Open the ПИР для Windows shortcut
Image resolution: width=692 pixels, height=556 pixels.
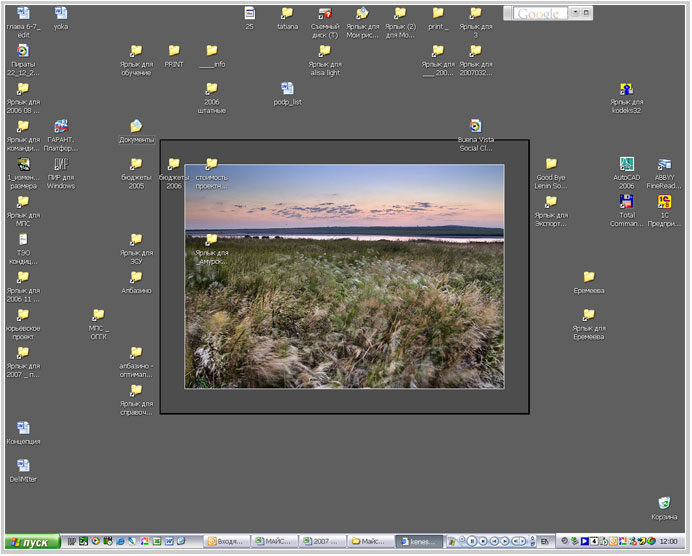61,173
